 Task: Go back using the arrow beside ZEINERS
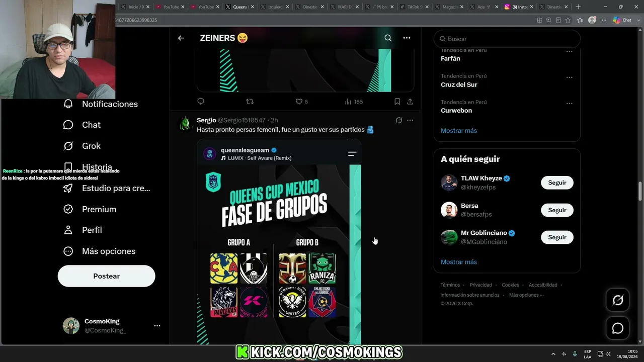[x=181, y=38]
